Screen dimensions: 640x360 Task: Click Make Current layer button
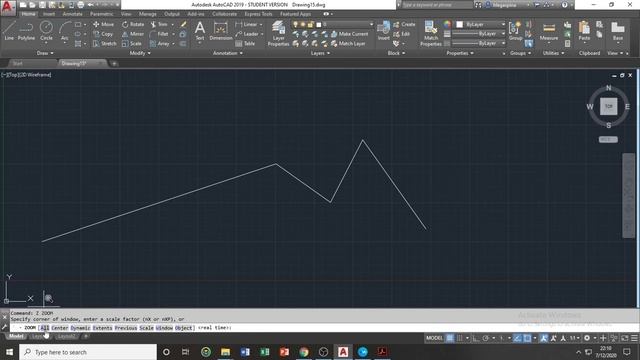pyautogui.click(x=349, y=34)
